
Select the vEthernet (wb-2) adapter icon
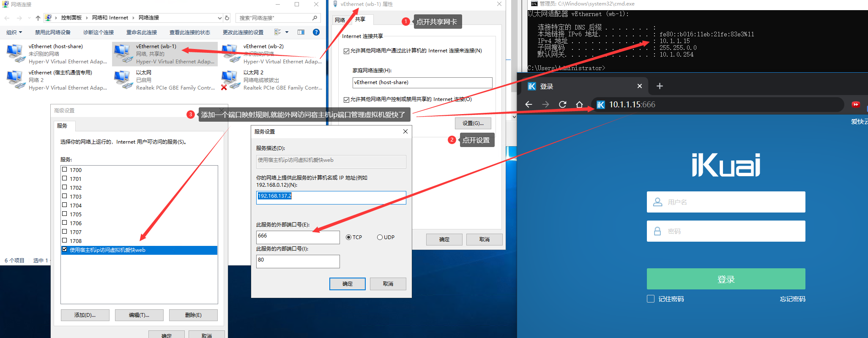[x=230, y=53]
